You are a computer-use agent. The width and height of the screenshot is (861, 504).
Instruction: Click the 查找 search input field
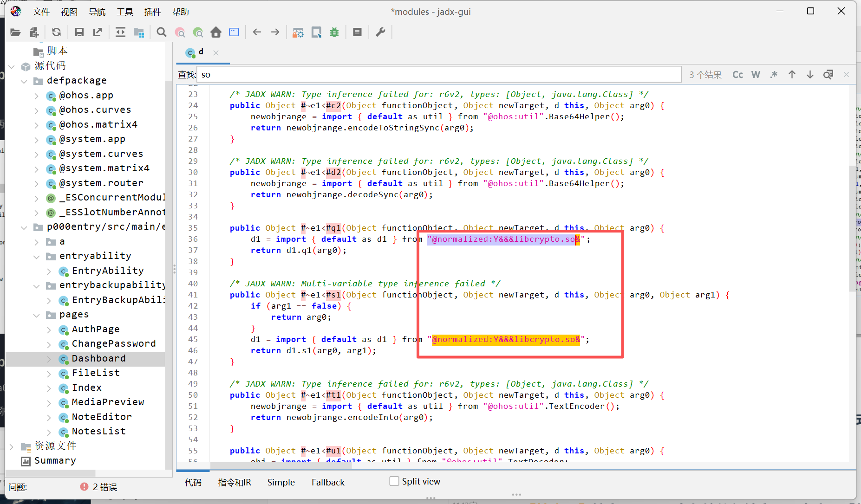[439, 75]
